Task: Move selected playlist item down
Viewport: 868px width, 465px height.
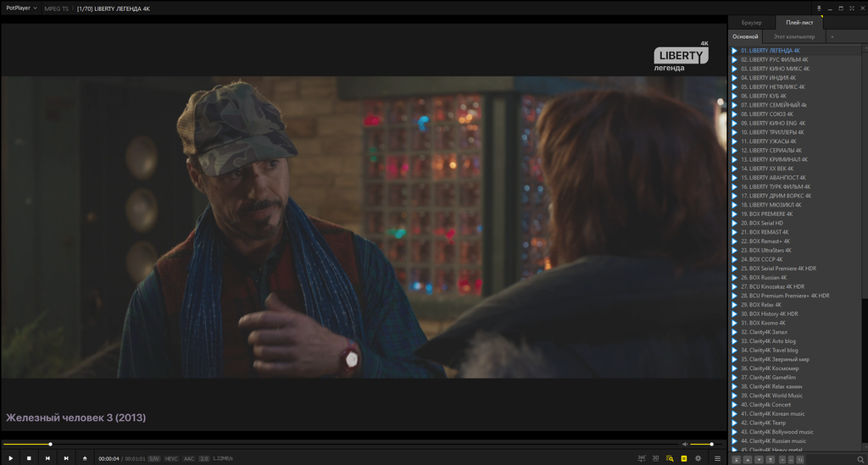Action: coord(759,459)
